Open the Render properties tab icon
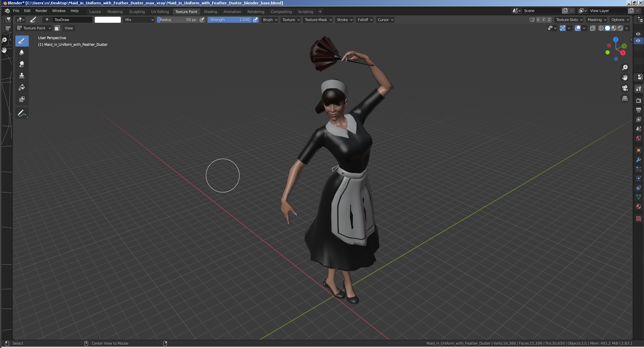 click(639, 100)
